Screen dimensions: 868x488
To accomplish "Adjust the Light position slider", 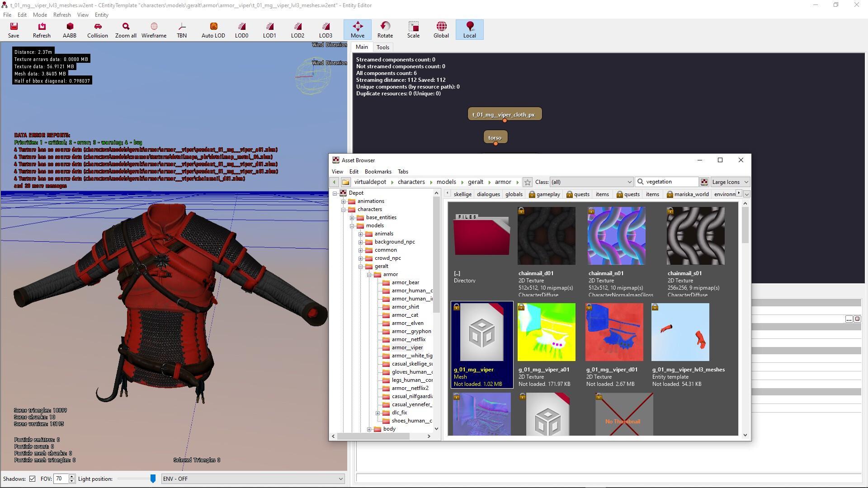I will pos(153,479).
